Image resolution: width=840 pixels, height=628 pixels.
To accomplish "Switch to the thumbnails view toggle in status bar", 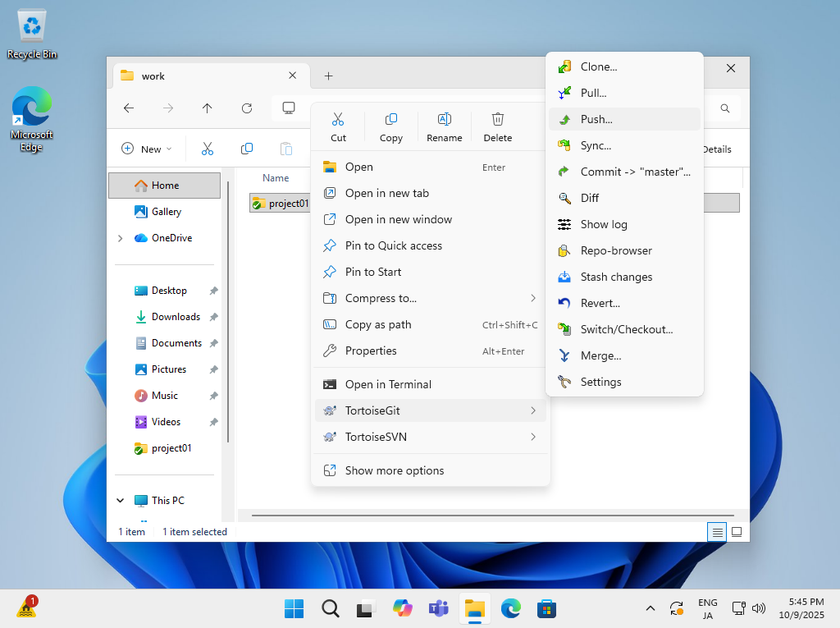I will click(x=737, y=532).
